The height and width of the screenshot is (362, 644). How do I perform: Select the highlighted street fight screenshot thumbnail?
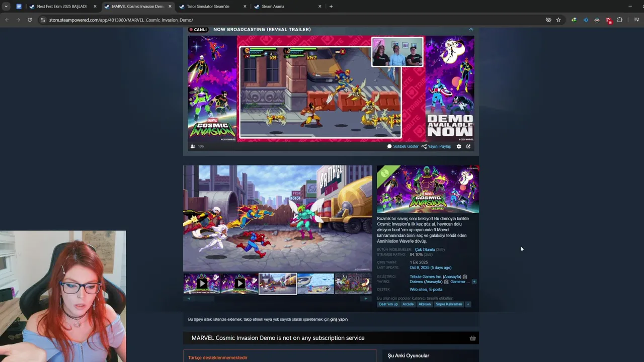(x=278, y=284)
